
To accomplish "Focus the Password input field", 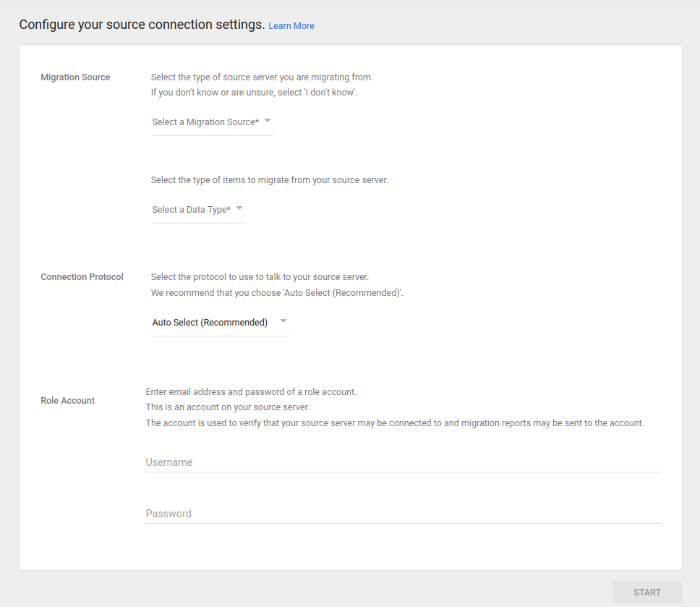I will coord(402,514).
